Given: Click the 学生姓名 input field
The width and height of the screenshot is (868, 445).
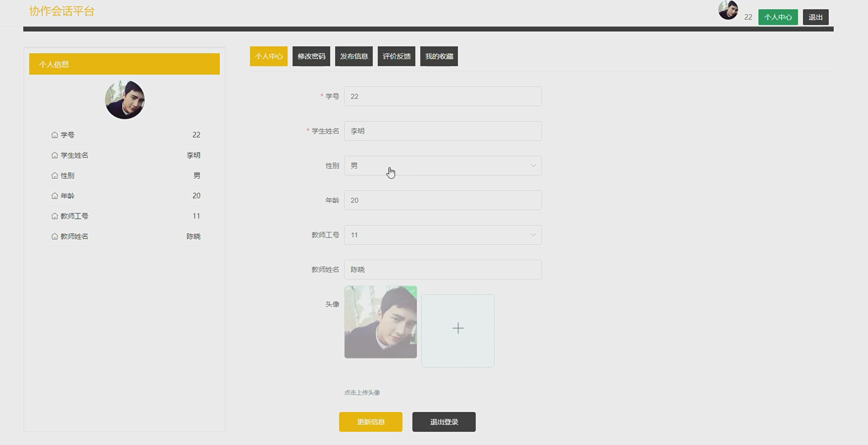Looking at the screenshot, I should [x=443, y=131].
